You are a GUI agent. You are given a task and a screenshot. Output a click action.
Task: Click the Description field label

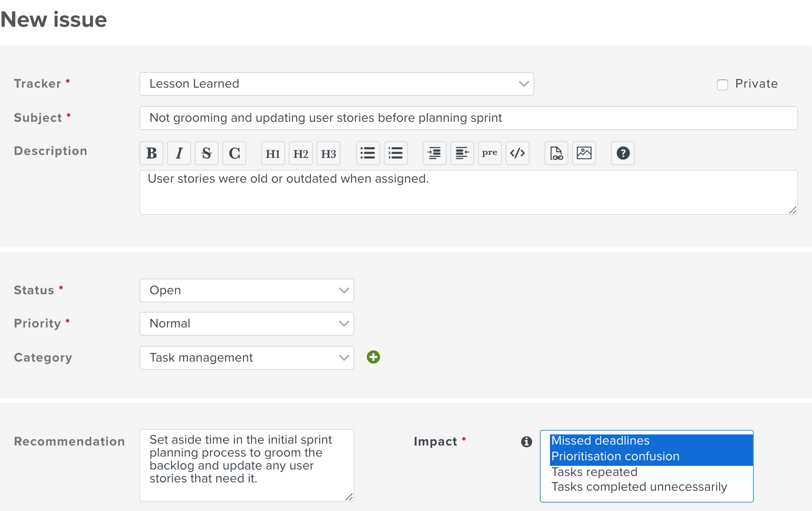(51, 151)
